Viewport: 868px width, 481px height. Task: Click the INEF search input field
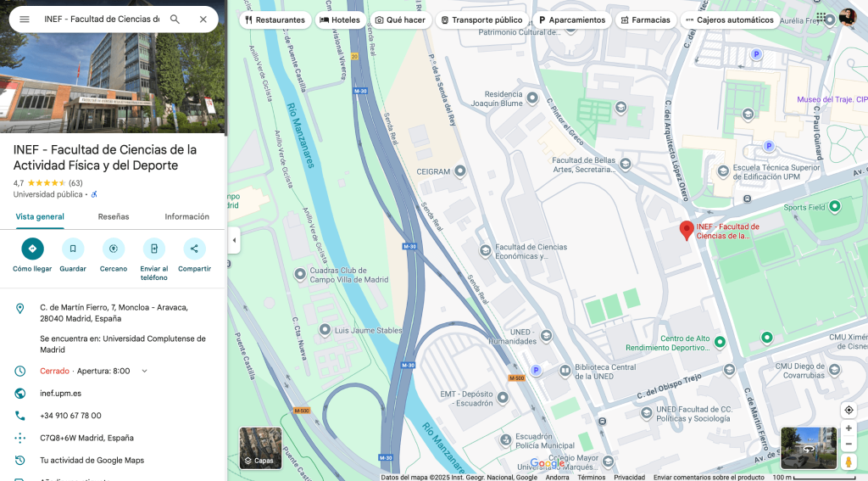pos(102,20)
